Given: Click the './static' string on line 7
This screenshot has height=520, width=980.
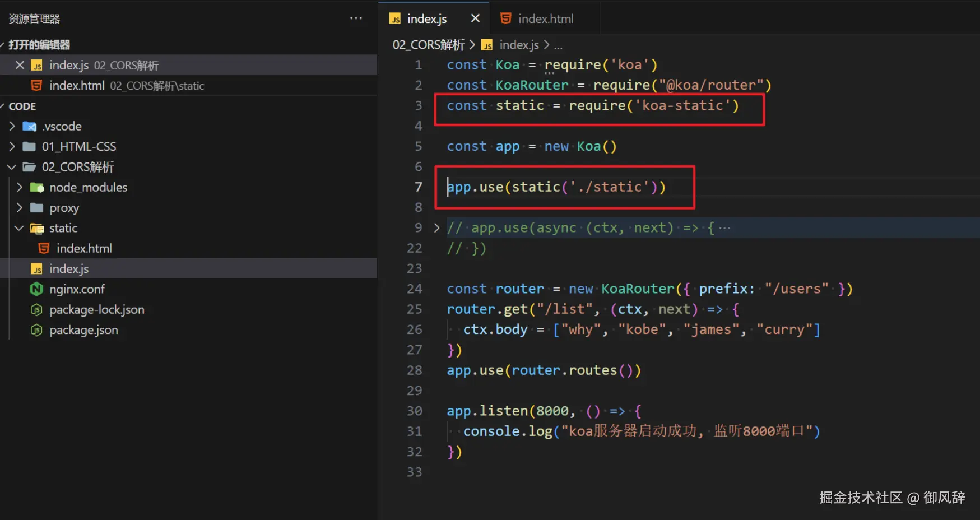Looking at the screenshot, I should coord(609,187).
